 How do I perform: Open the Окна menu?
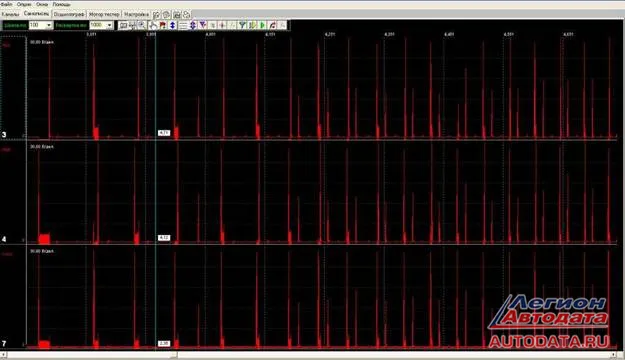point(42,4)
